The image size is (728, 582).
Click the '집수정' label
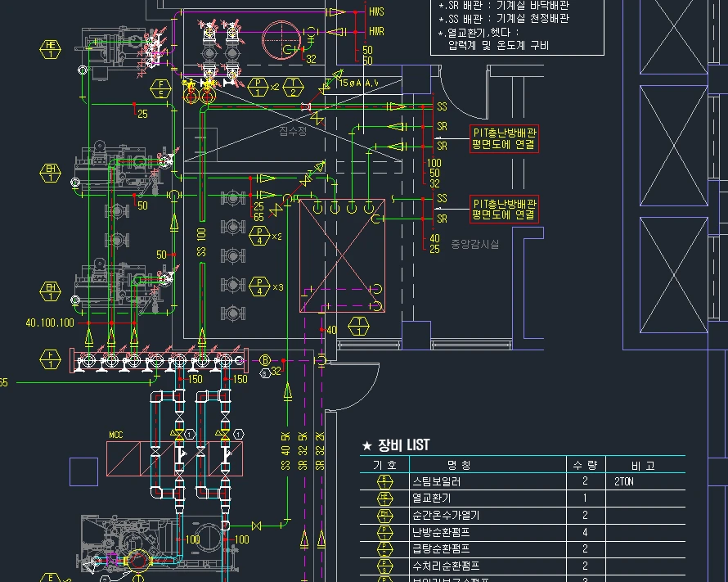(293, 132)
